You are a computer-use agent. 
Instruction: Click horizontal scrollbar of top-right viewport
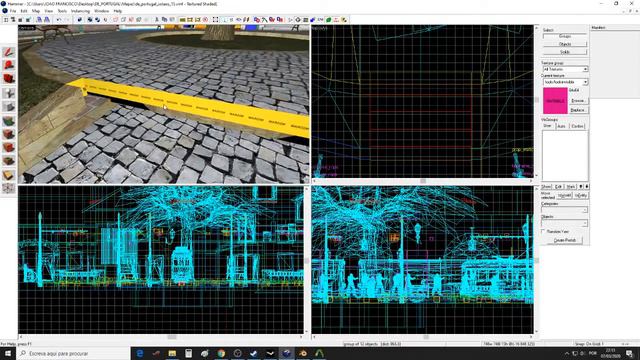click(422, 181)
